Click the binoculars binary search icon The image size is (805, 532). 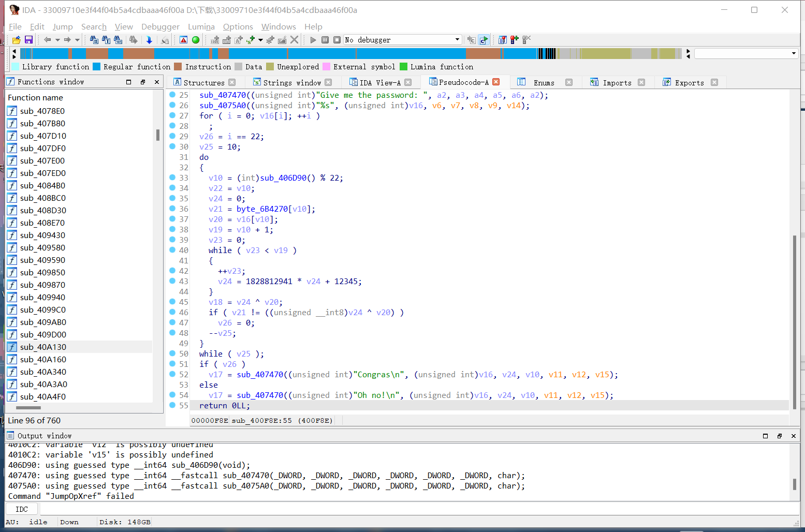(118, 40)
